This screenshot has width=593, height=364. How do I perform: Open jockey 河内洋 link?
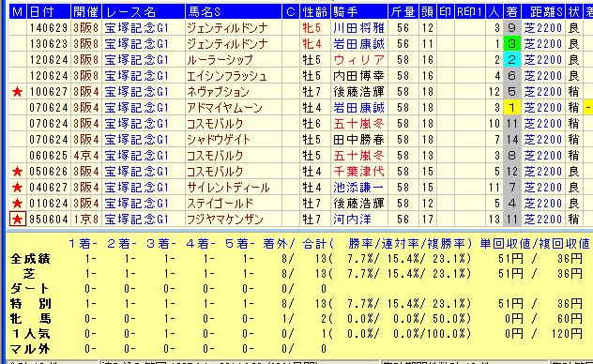(x=352, y=220)
